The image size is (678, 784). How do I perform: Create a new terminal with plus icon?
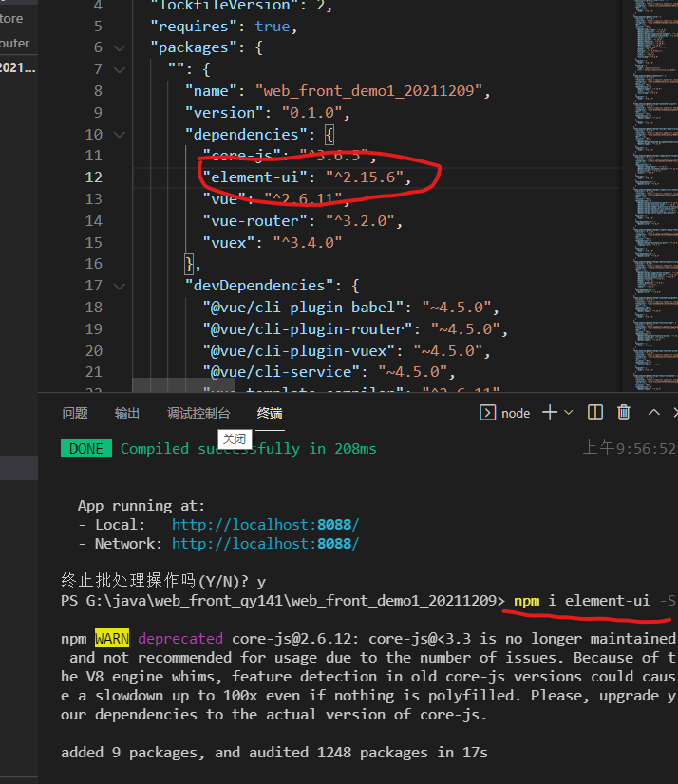click(x=550, y=413)
